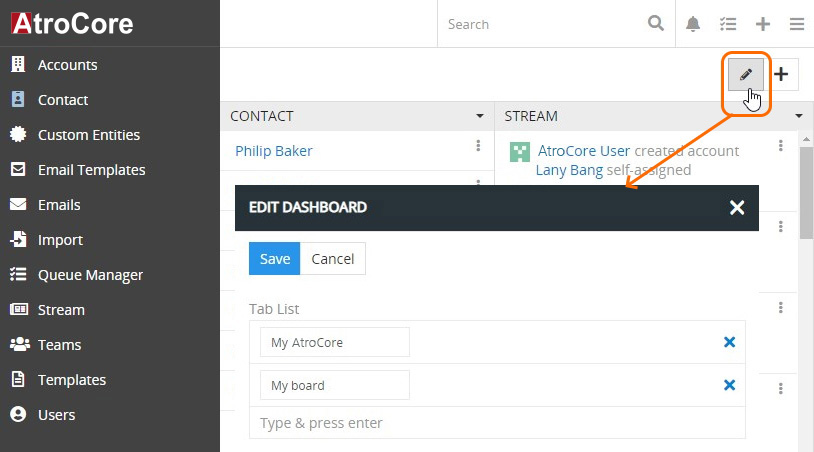814x452 pixels.
Task: Click the My AtroCore tab name field
Action: click(x=335, y=342)
